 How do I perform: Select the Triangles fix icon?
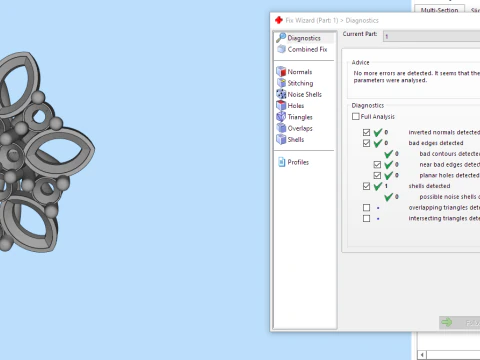[x=281, y=117]
